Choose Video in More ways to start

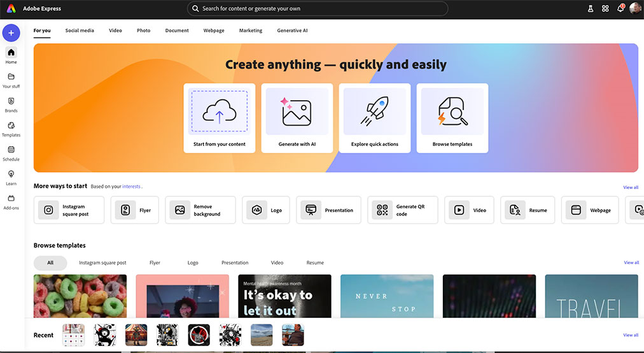(469, 210)
